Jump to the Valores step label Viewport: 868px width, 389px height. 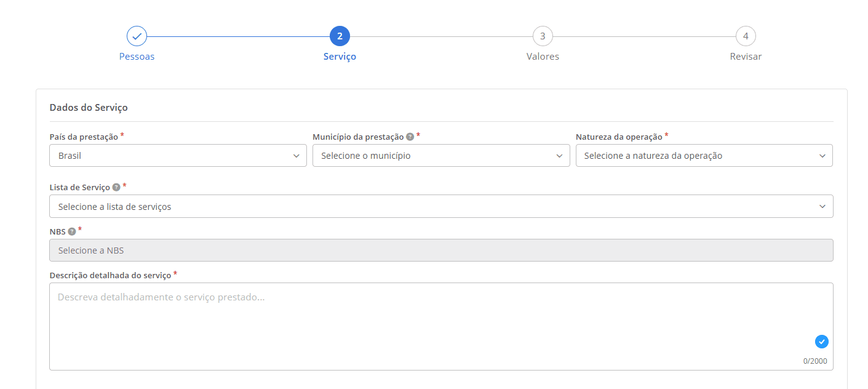tap(543, 57)
